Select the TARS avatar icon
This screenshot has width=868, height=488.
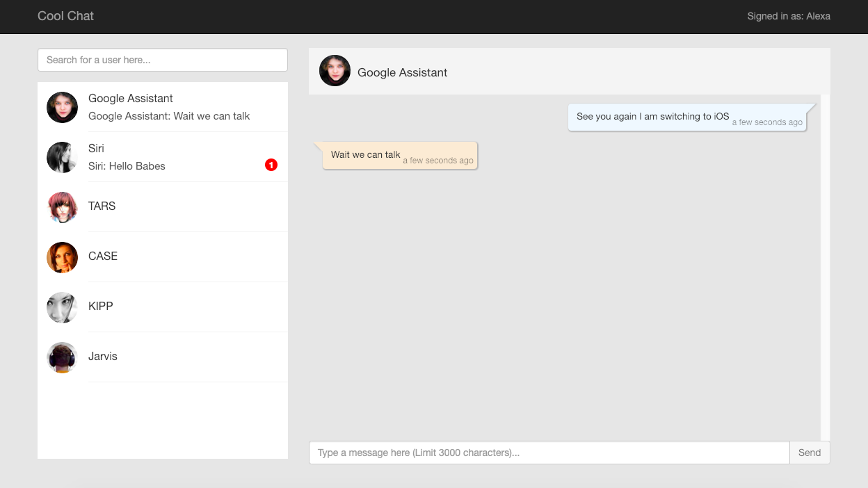point(62,207)
